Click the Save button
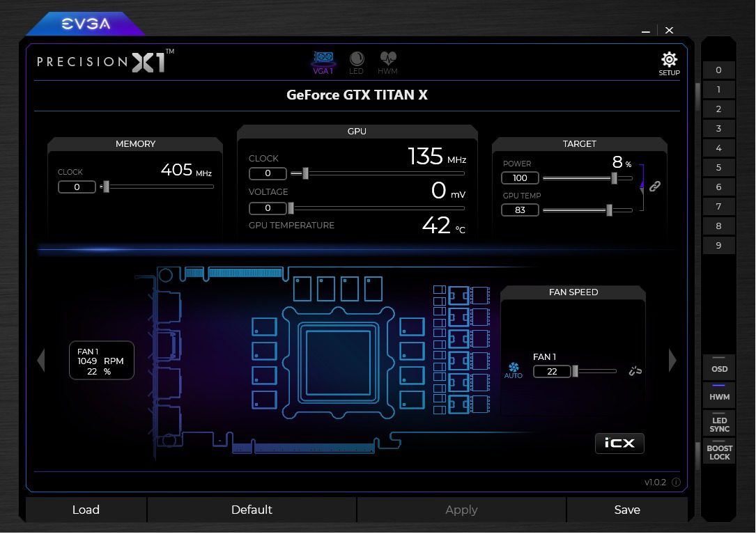 tap(626, 510)
